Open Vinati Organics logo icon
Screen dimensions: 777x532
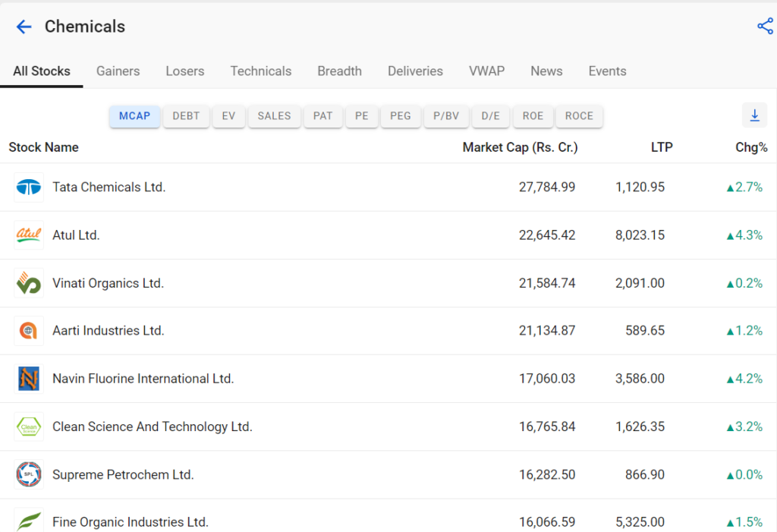click(29, 283)
